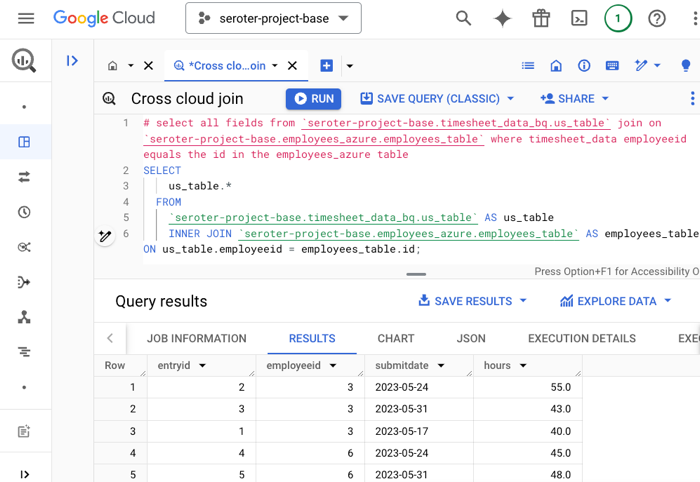Open Cloud Shell terminal
The image size is (700, 482).
[x=579, y=18]
